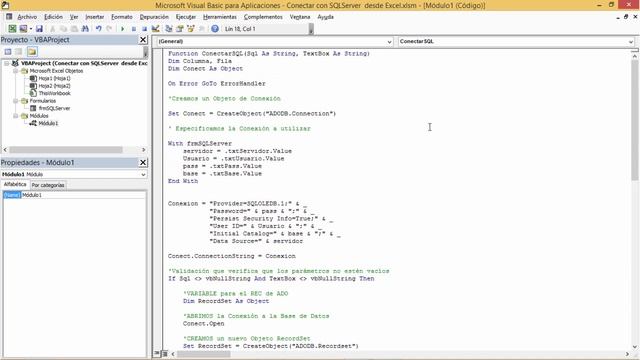Open the Project Explorer icon
The image size is (640, 360).
(169, 29)
